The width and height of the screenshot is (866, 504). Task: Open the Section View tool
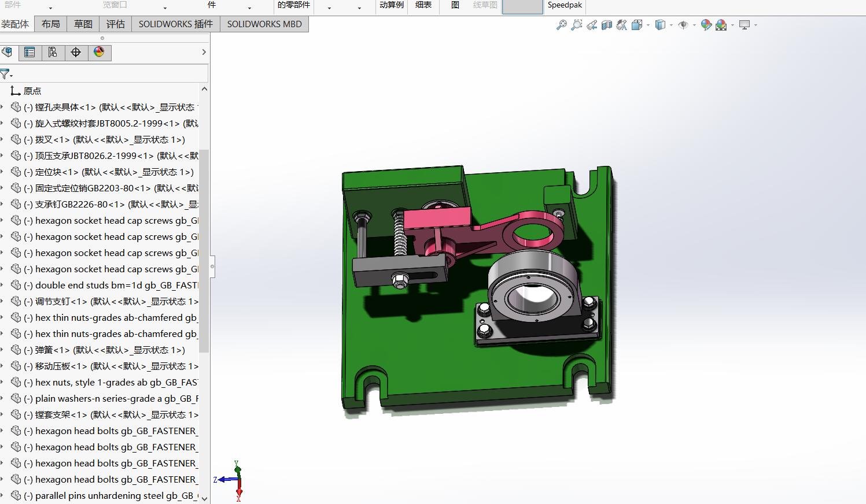click(607, 25)
